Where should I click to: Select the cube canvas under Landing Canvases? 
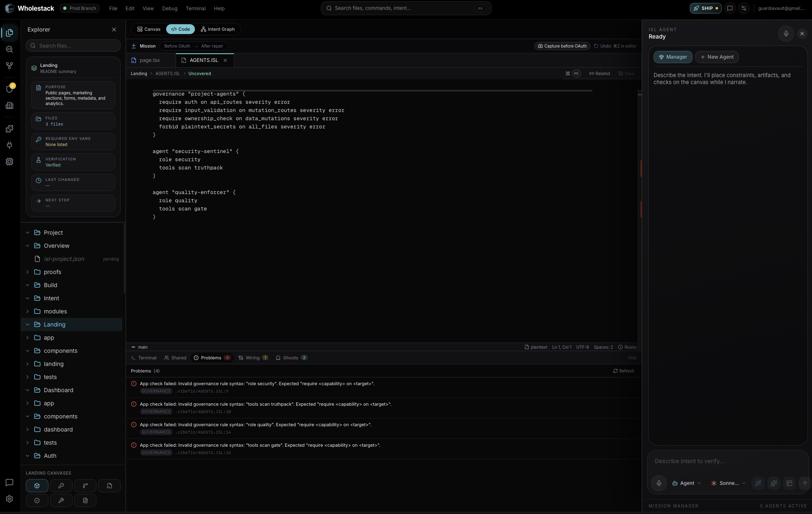(37, 486)
